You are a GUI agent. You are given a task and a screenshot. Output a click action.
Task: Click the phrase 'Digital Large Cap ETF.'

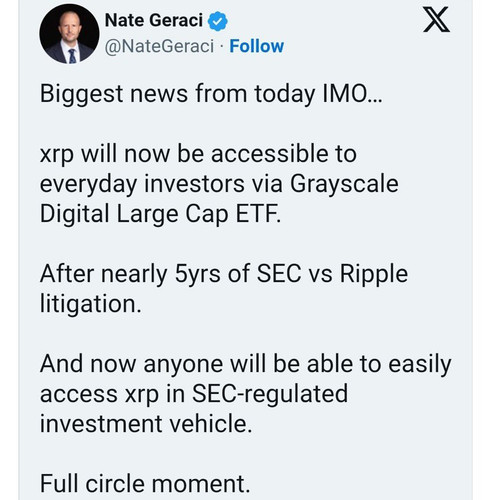coord(160,214)
